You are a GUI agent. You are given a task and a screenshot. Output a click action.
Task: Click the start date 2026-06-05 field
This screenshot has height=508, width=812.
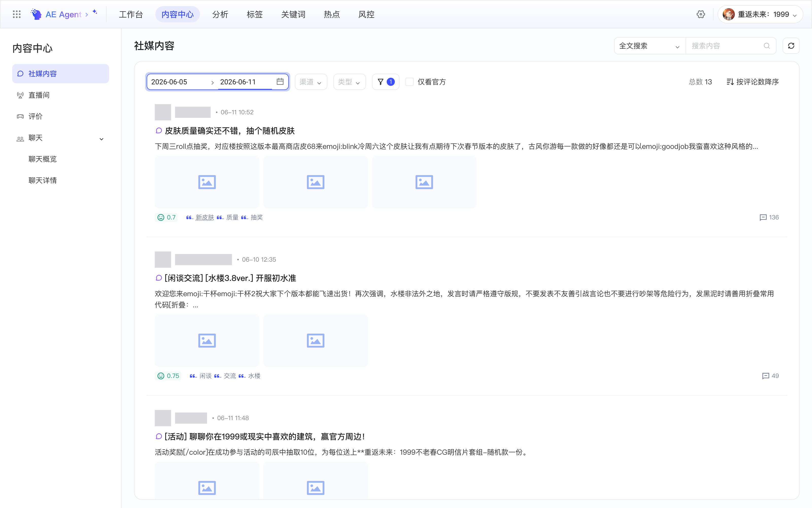178,82
